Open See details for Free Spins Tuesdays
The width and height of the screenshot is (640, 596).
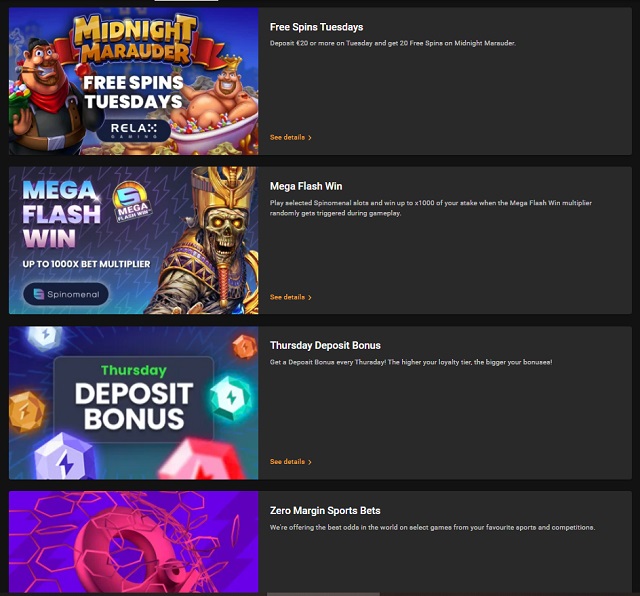coord(290,137)
